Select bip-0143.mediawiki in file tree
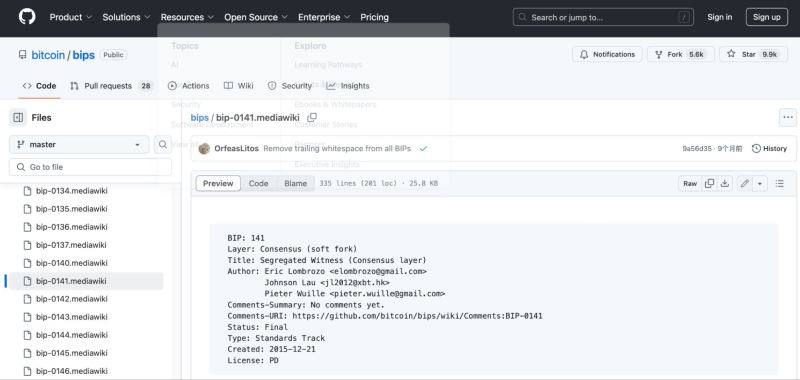Screen dimensions: 800x380 point(71,317)
